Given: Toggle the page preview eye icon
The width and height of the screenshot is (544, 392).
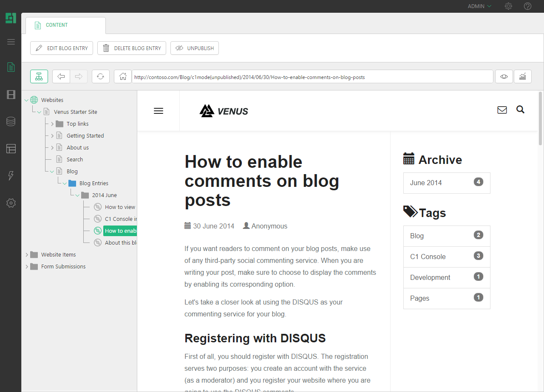Looking at the screenshot, I should [x=504, y=76].
